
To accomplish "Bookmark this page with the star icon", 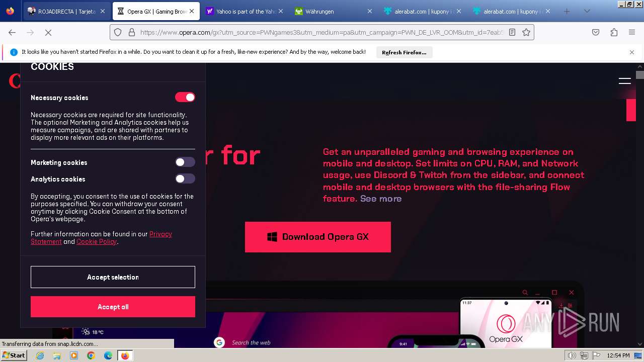I will click(x=526, y=32).
